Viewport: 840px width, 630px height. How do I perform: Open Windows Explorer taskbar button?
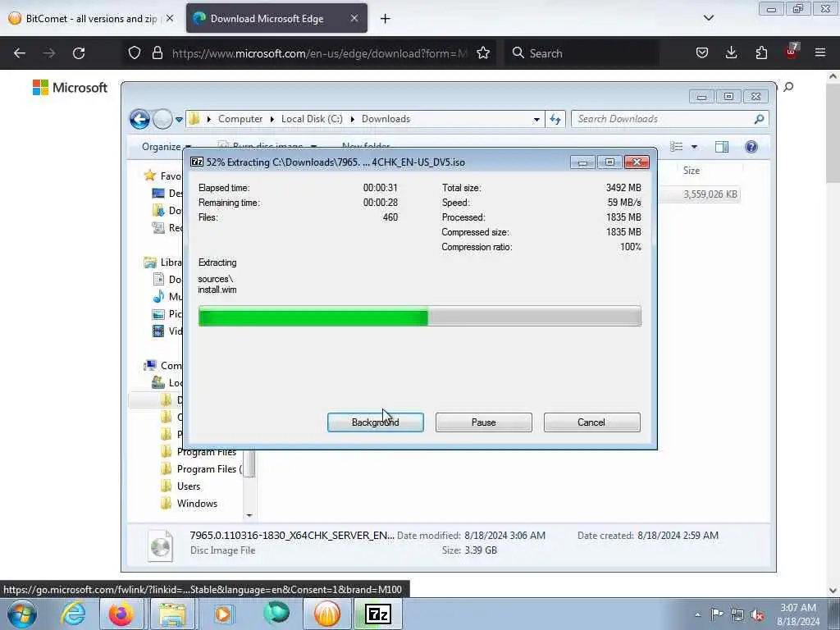point(172,614)
